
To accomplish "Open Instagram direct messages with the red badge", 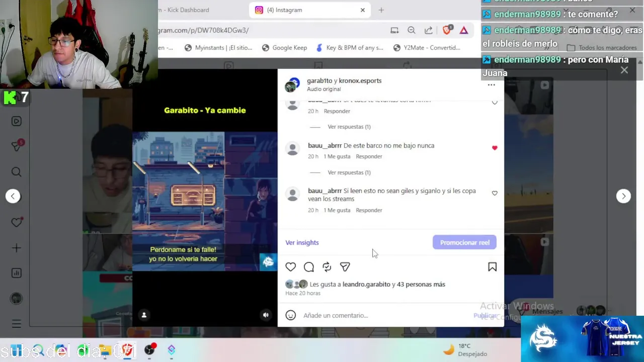I will pyautogui.click(x=17, y=146).
